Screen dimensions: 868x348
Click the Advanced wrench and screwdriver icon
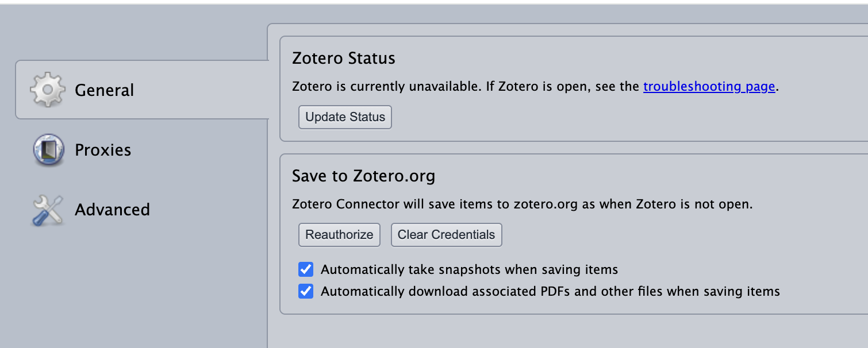click(47, 210)
